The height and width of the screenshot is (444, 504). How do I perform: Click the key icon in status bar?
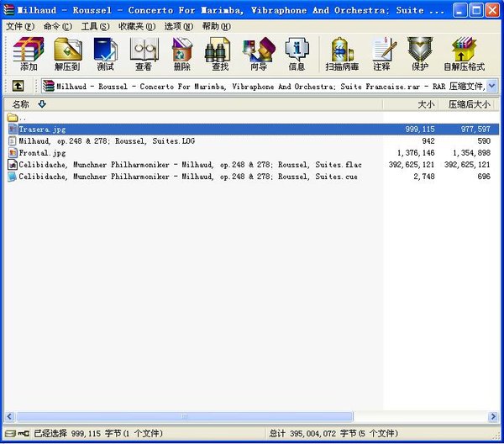coord(24,434)
